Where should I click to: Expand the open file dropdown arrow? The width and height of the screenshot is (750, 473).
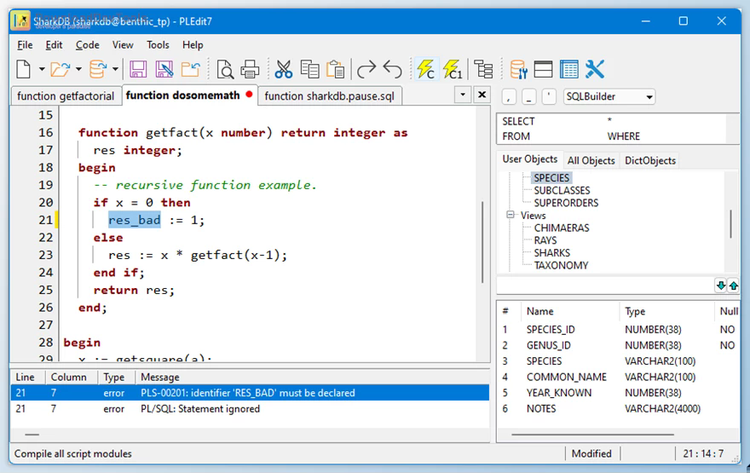(78, 69)
